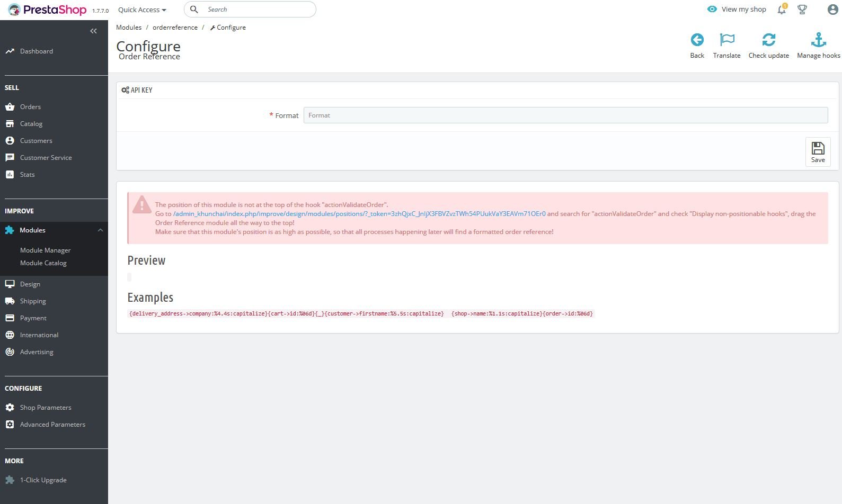
Task: Click the Stats chart icon
Action: coord(10,175)
